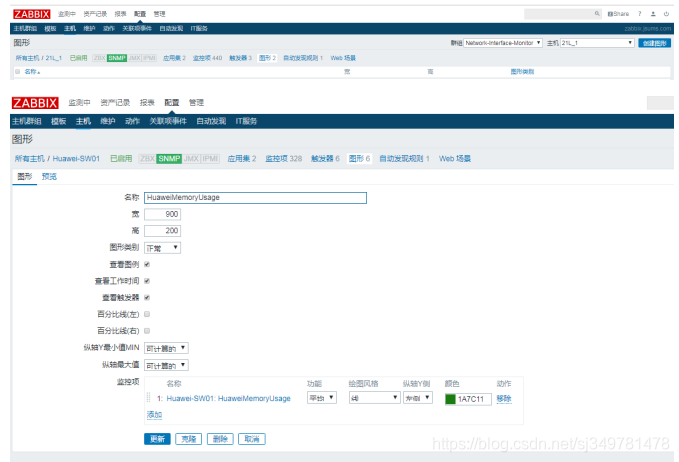The height and width of the screenshot is (462, 679).
Task: Click the green SNMP badge on the 21L_1 page
Action: click(117, 58)
